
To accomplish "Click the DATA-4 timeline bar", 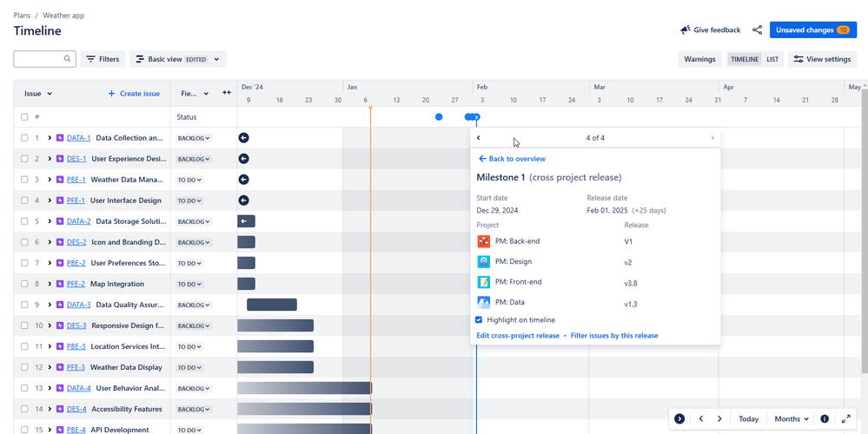I will coord(304,388).
